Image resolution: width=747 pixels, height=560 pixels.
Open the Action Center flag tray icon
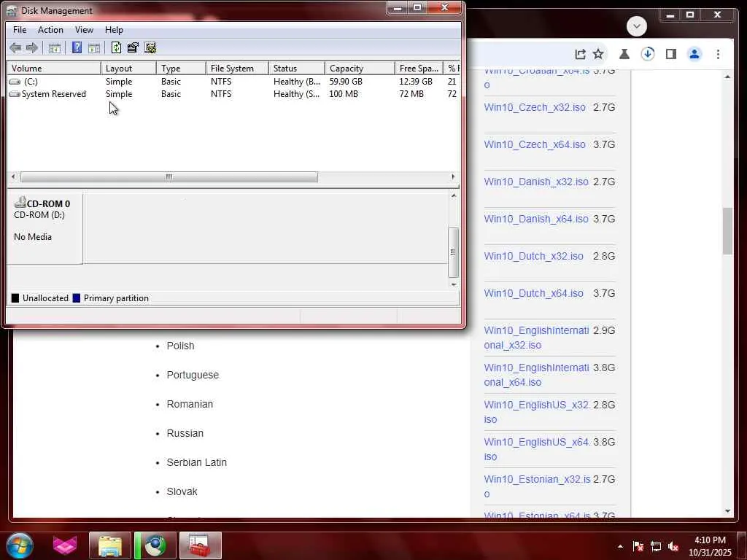(638, 547)
